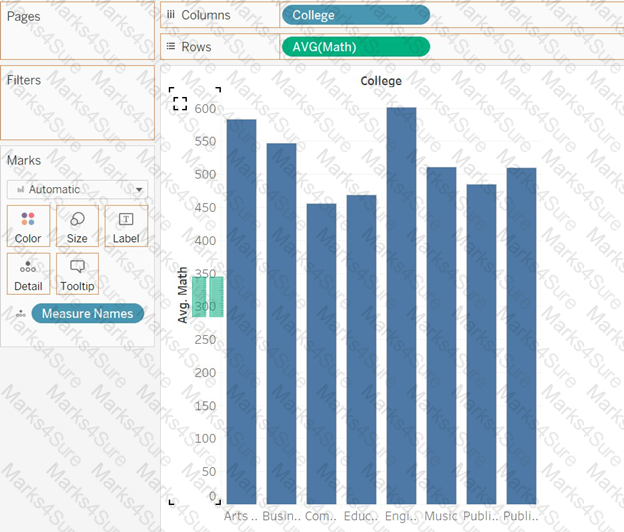Click the Pages shelf area

78,31
